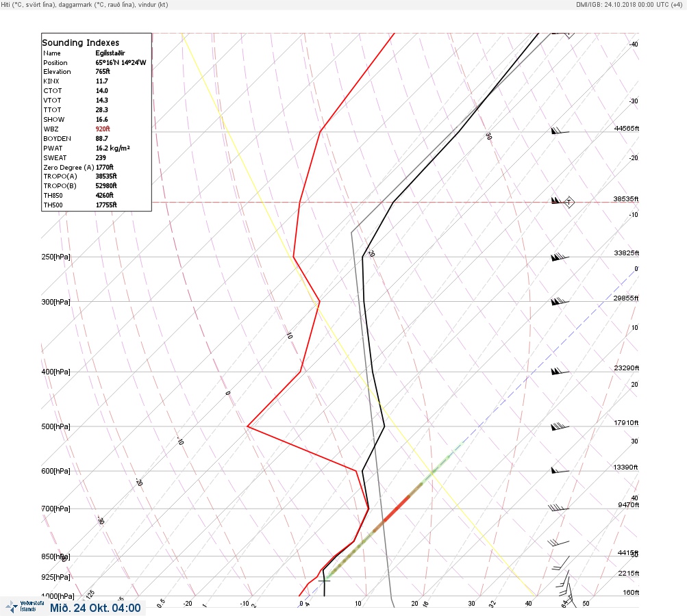Click the PWAT value 16.2 kg/m²
687x616 pixels.
click(112, 148)
